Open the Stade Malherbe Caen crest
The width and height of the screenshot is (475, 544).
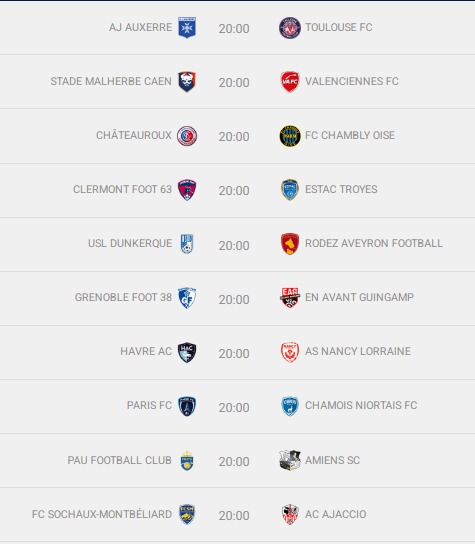pyautogui.click(x=187, y=82)
